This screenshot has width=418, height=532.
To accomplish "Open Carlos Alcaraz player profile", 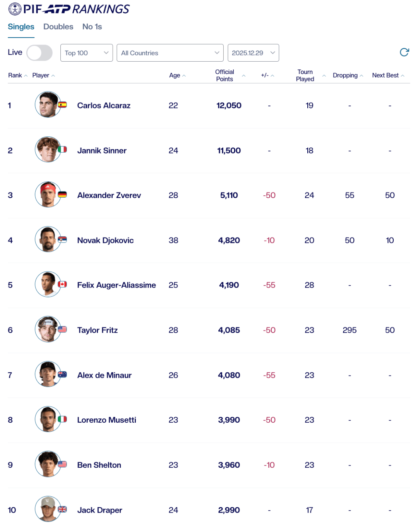I will pos(104,105).
